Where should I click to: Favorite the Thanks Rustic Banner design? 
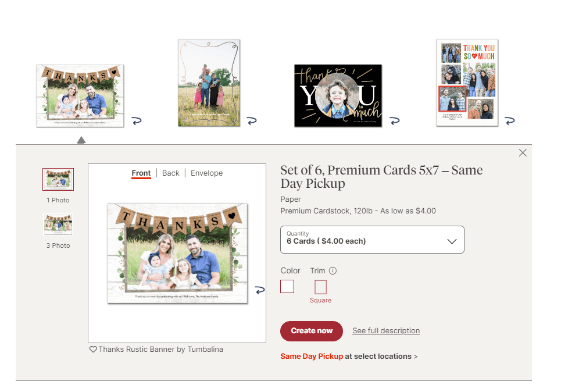click(x=93, y=350)
